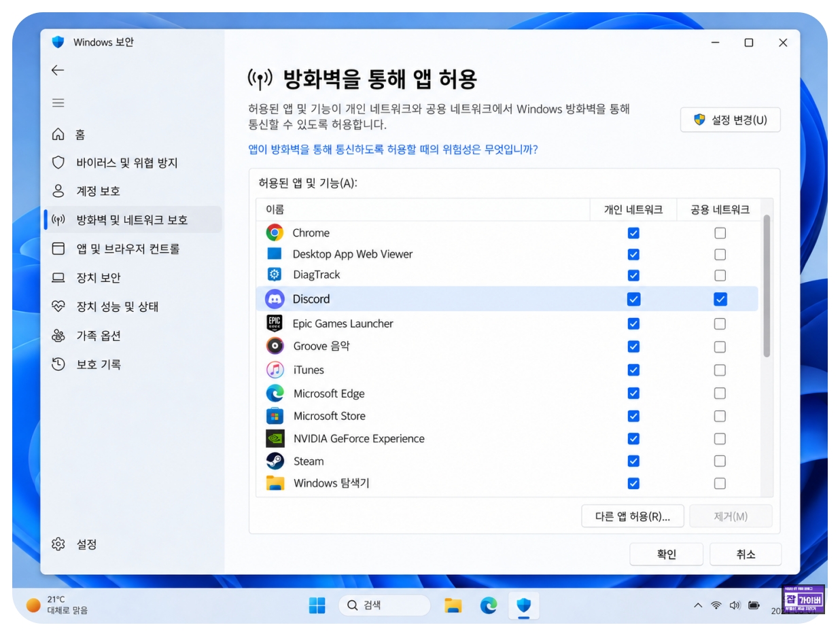Open 계정 보호 in the sidebar
Image resolution: width=840 pixels, height=636 pixels.
[133, 191]
